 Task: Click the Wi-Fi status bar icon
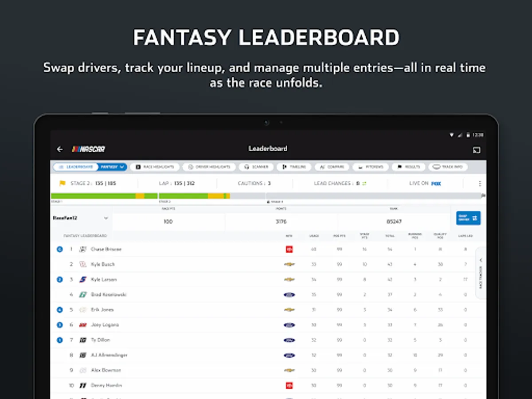(x=452, y=135)
